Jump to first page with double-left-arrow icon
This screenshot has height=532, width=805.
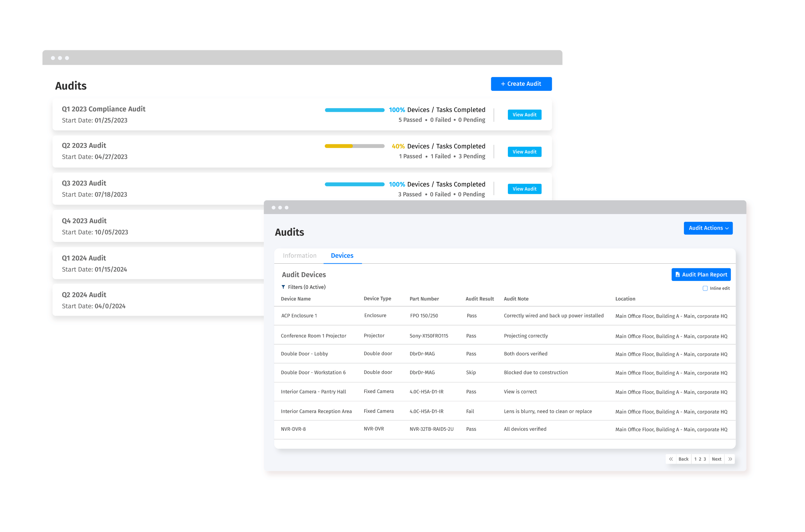(x=671, y=459)
